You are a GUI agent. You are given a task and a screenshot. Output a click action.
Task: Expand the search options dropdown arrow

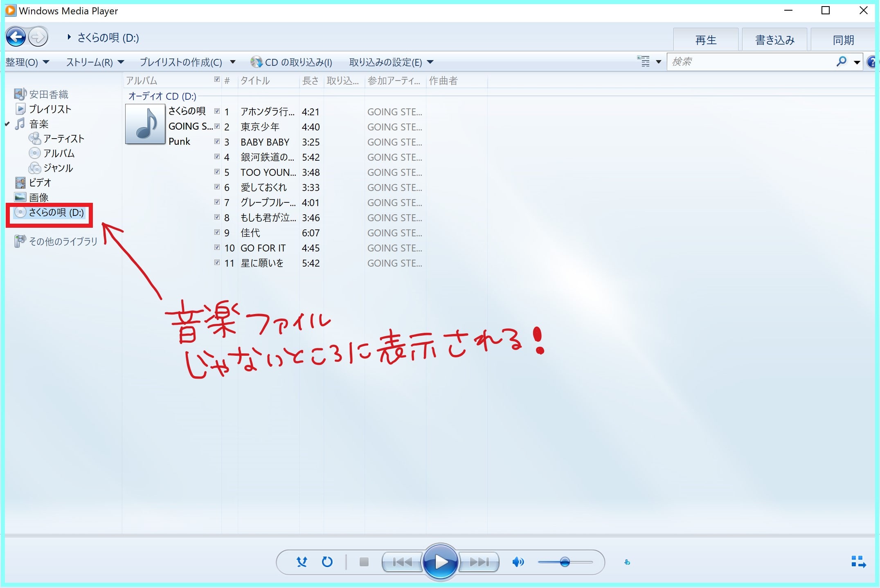click(x=857, y=63)
